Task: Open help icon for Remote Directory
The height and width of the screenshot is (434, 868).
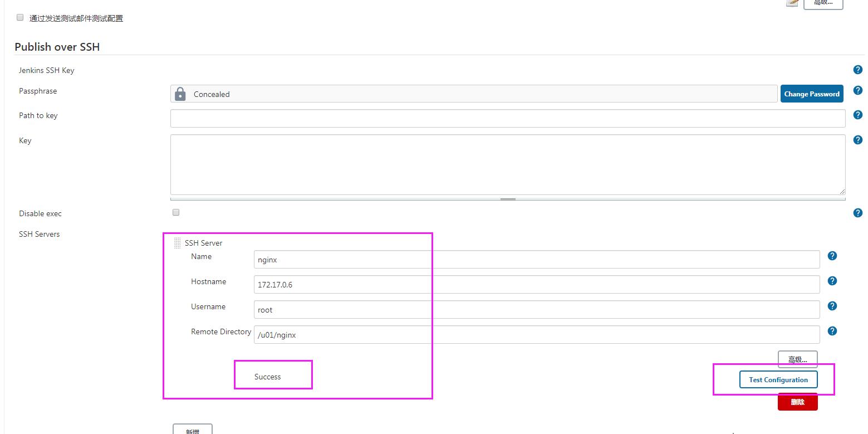Action: [832, 331]
